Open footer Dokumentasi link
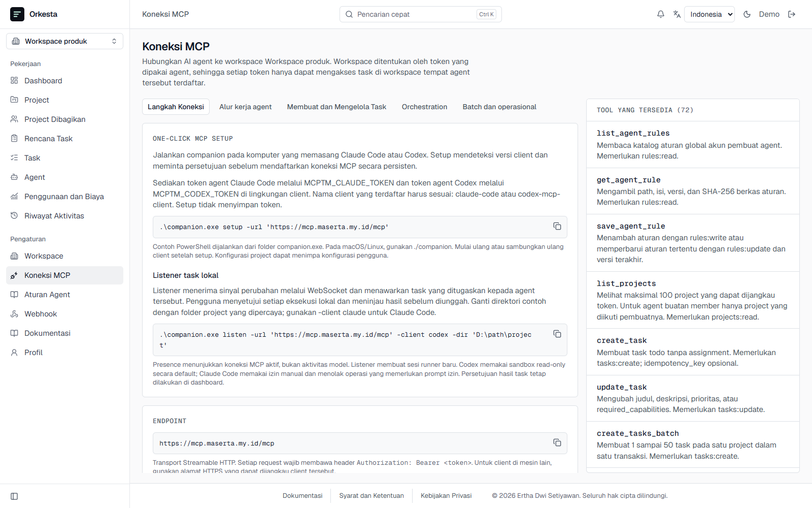Viewport: 812px width, 508px height. point(302,496)
